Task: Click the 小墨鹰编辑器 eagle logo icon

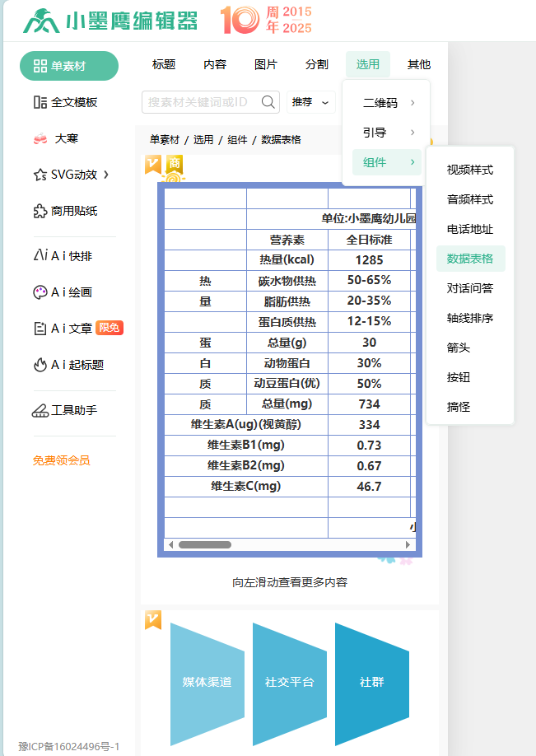Action: (41, 21)
